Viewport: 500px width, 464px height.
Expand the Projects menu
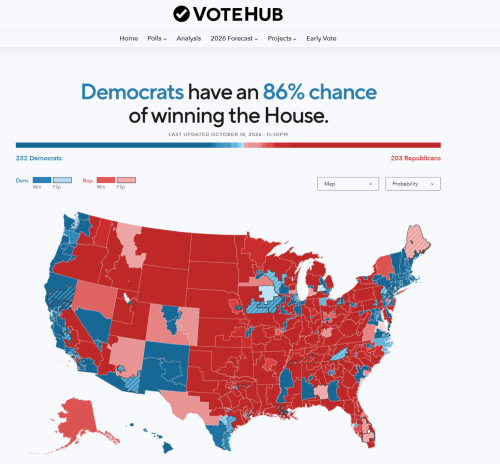(x=282, y=39)
